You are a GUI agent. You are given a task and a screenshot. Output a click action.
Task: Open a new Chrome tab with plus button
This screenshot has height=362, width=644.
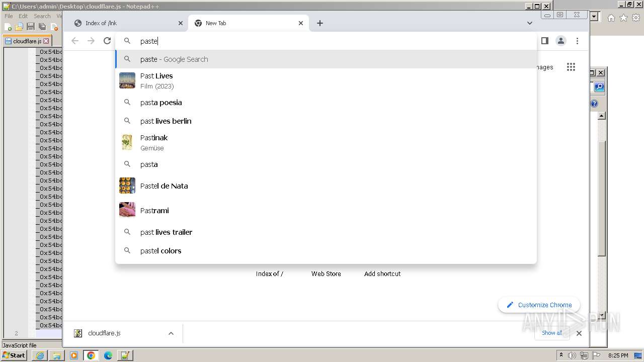[320, 23]
